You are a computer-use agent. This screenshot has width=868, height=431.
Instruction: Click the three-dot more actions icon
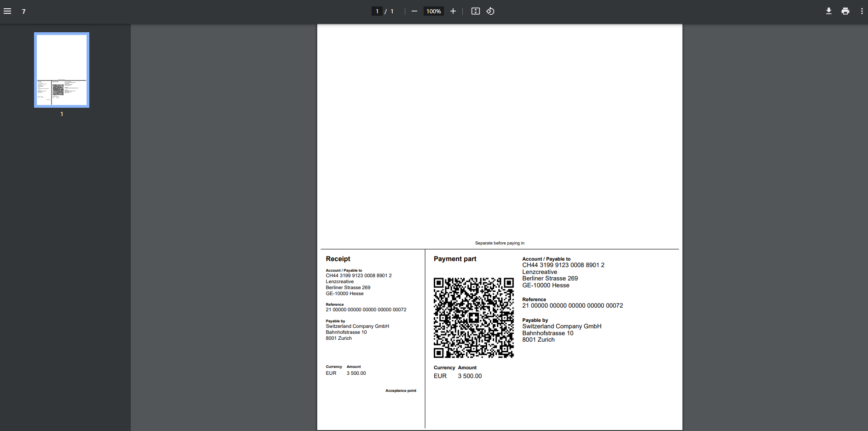pyautogui.click(x=862, y=11)
